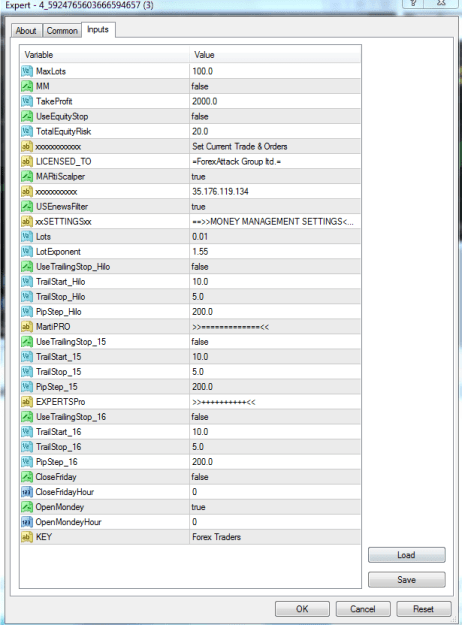462x625 pixels.
Task: Click the EXPERTSPro string icon
Action: (27, 402)
